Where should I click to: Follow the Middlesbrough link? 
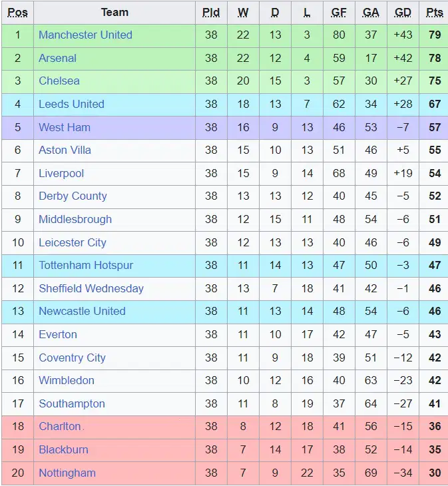click(75, 219)
